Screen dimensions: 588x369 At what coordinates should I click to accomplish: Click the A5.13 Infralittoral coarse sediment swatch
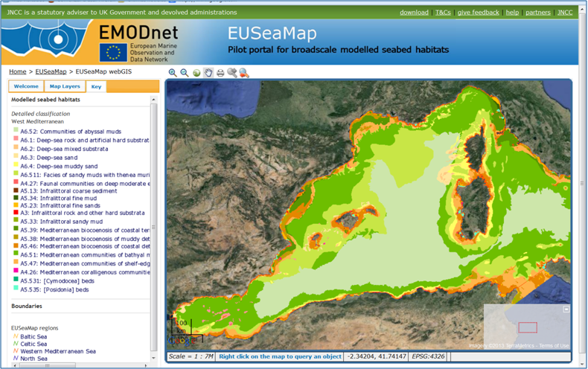pyautogui.click(x=16, y=190)
